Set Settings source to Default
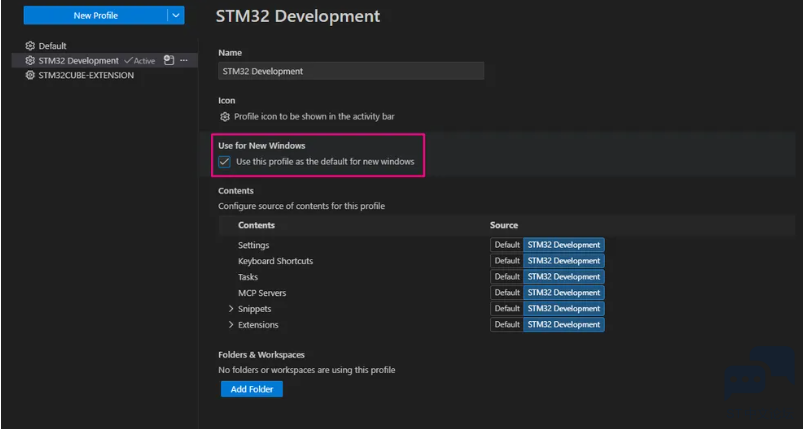Screen dimensions: 803x429 click(x=507, y=245)
